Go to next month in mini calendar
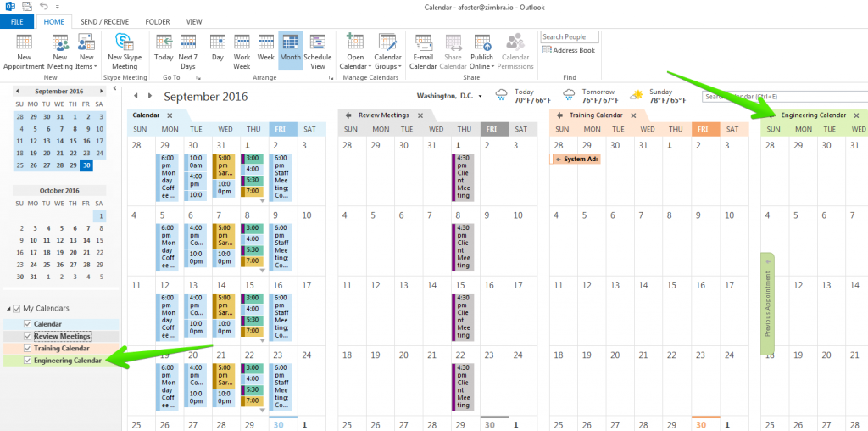The height and width of the screenshot is (431, 868). point(102,91)
